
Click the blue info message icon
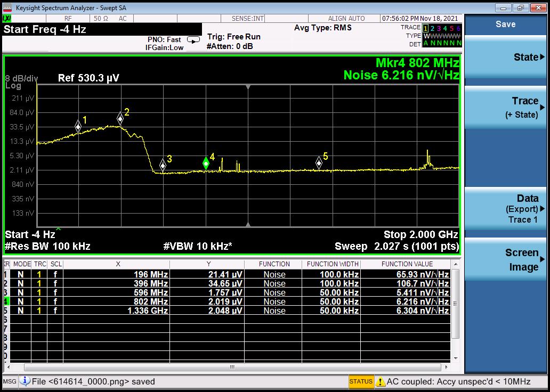tap(25, 381)
